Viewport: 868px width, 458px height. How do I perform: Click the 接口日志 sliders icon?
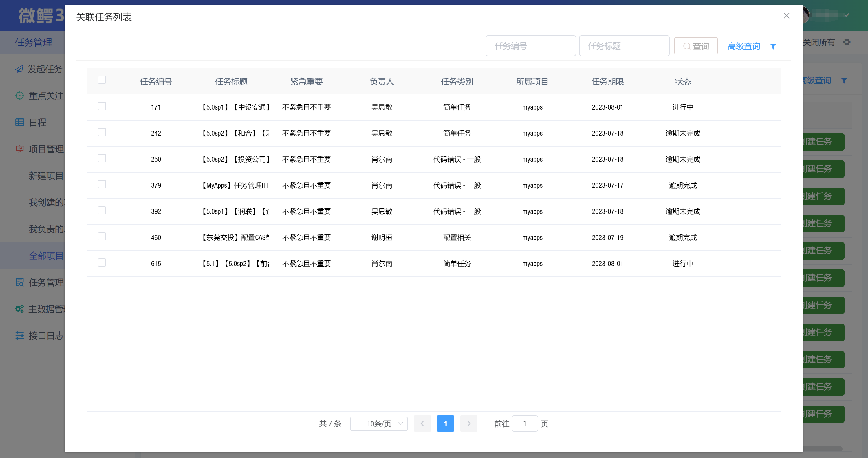(20, 335)
